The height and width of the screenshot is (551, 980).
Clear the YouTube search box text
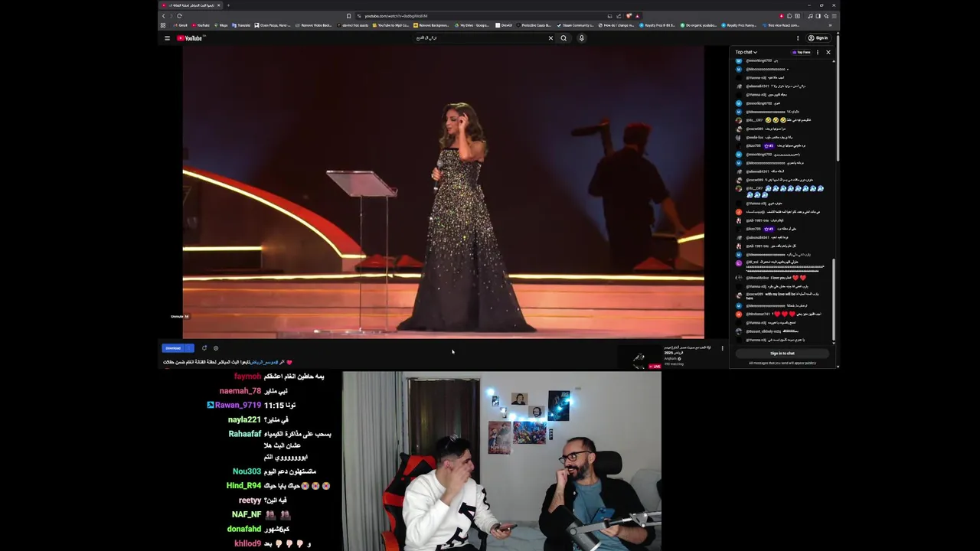click(x=550, y=38)
